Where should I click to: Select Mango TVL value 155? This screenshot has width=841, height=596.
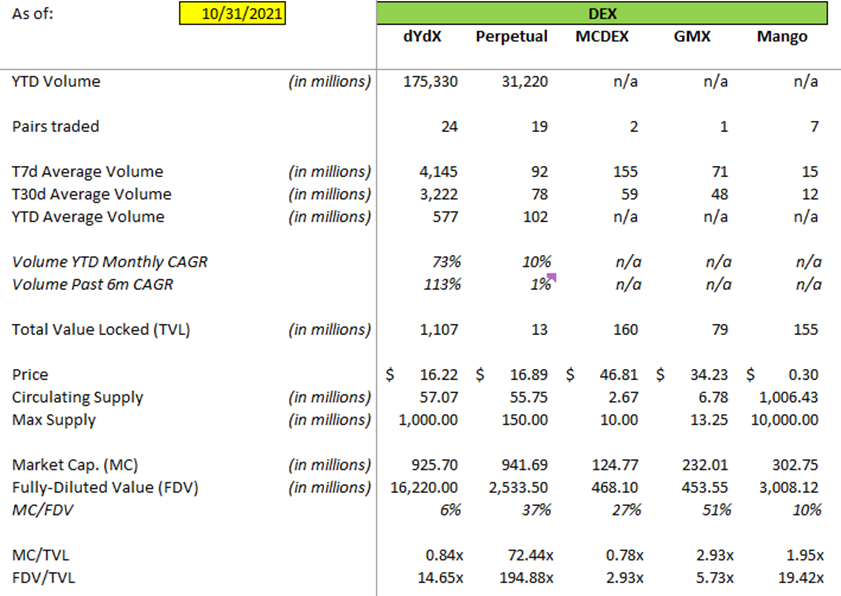(x=806, y=329)
